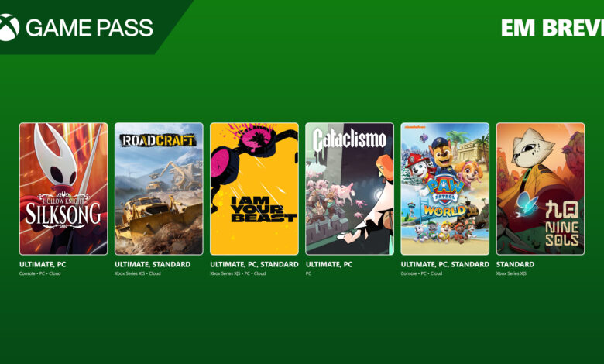This screenshot has width=604, height=364.
Task: Click the Silksong title logo on cover
Action: point(63,211)
